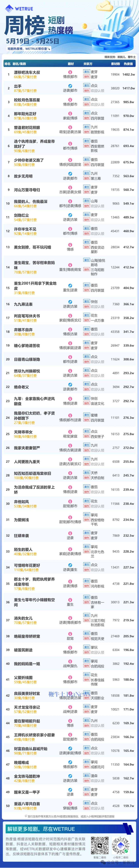Click the male icon beside 绝命老父
Screen dimensions: 139x868
click(x=70, y=384)
